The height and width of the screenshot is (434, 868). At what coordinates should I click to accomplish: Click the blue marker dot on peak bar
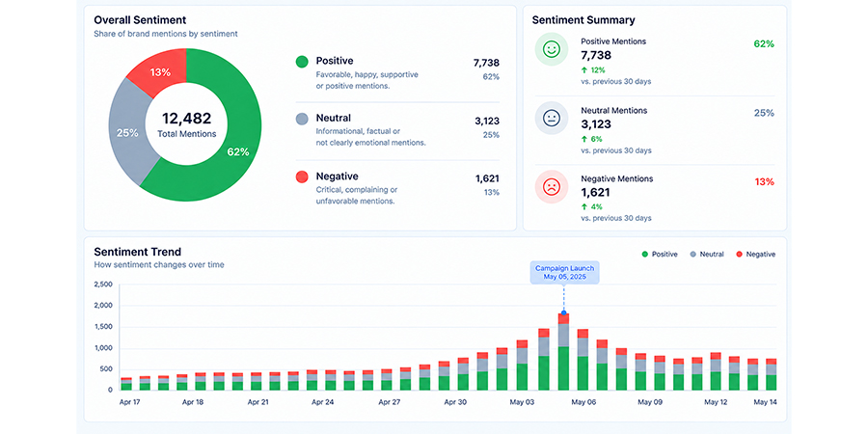(563, 312)
